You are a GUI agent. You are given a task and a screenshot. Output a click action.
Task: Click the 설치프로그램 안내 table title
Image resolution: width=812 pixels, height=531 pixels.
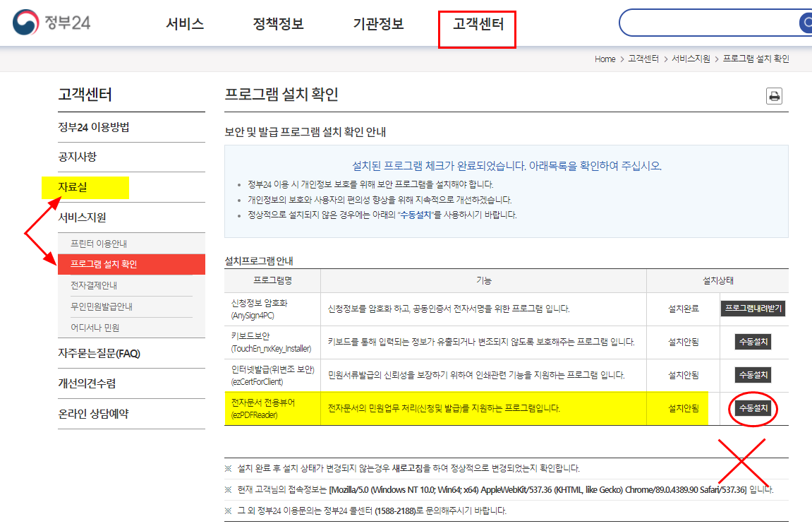pos(259,261)
